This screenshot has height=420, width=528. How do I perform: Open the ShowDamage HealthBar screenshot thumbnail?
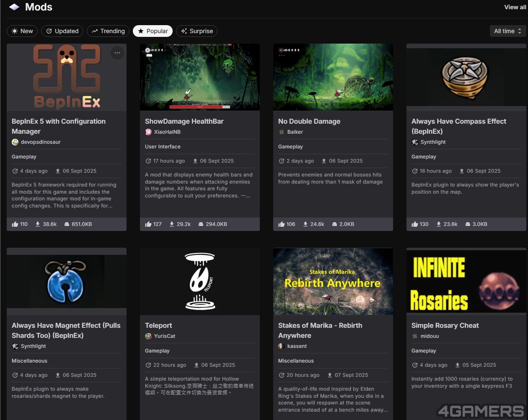coord(200,77)
